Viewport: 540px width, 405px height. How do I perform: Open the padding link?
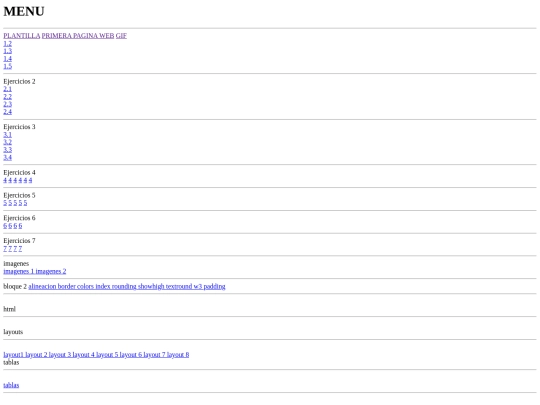[x=214, y=287]
